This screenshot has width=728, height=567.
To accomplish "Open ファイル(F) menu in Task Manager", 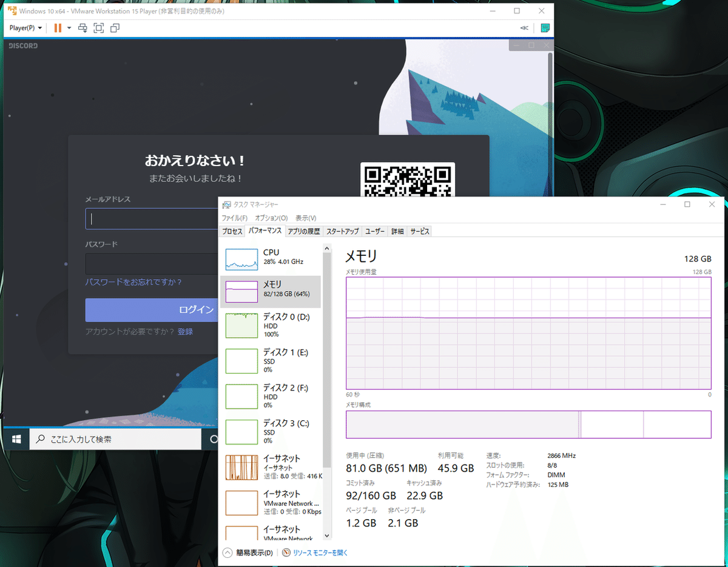I will (234, 218).
